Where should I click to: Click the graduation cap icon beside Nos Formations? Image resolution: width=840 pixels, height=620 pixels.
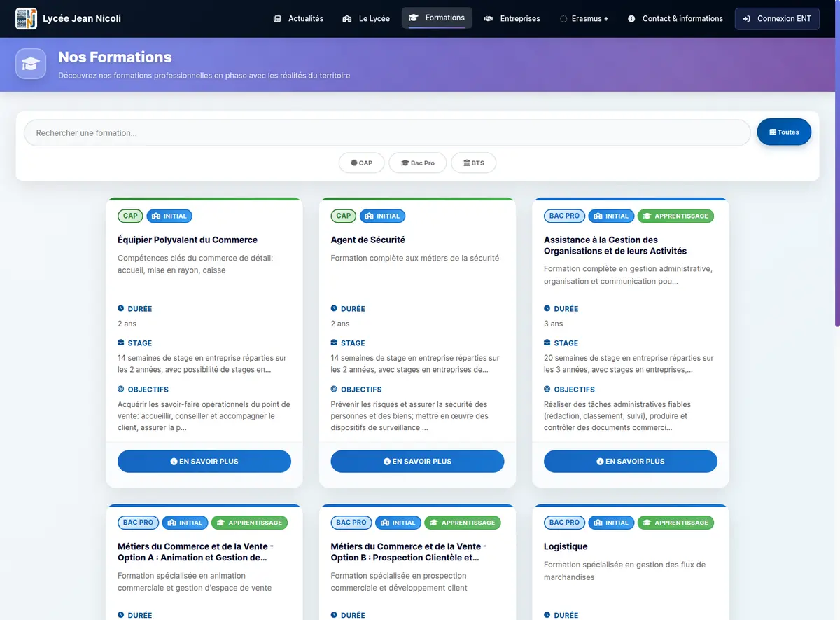click(x=31, y=64)
